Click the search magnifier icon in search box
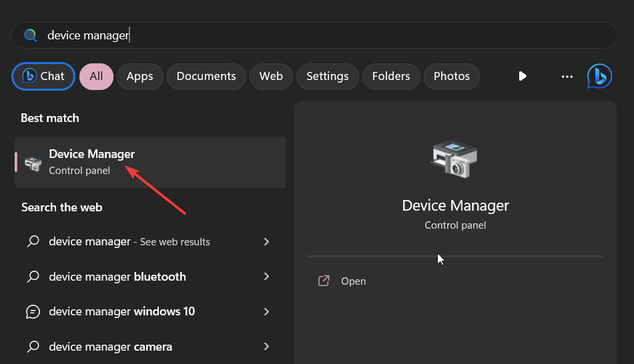This screenshot has width=634, height=364. pos(30,35)
